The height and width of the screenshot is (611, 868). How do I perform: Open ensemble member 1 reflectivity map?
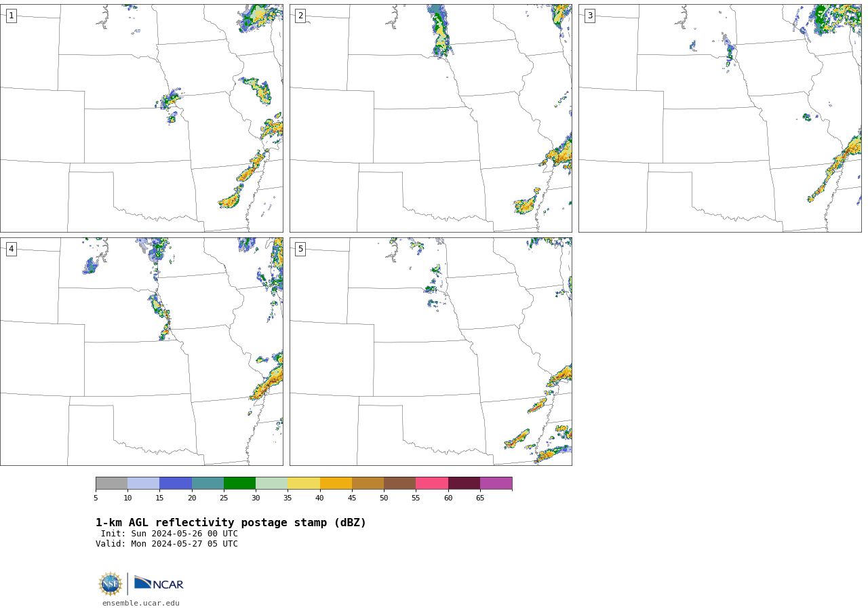[142, 118]
